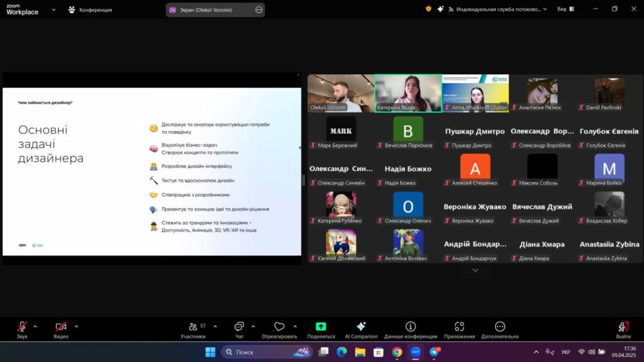Open the AI Companion sparkle icon
This screenshot has width=644, height=362.
click(361, 327)
